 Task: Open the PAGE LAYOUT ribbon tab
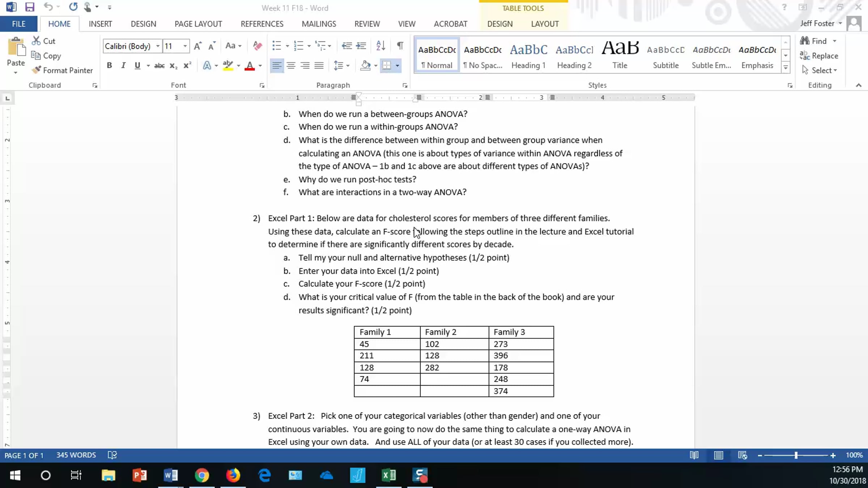(198, 24)
